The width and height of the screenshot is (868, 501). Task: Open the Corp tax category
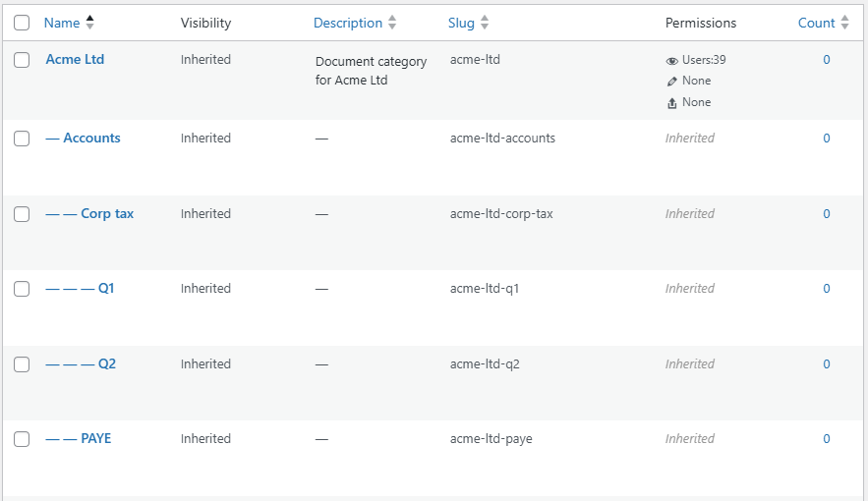pyautogui.click(x=107, y=213)
